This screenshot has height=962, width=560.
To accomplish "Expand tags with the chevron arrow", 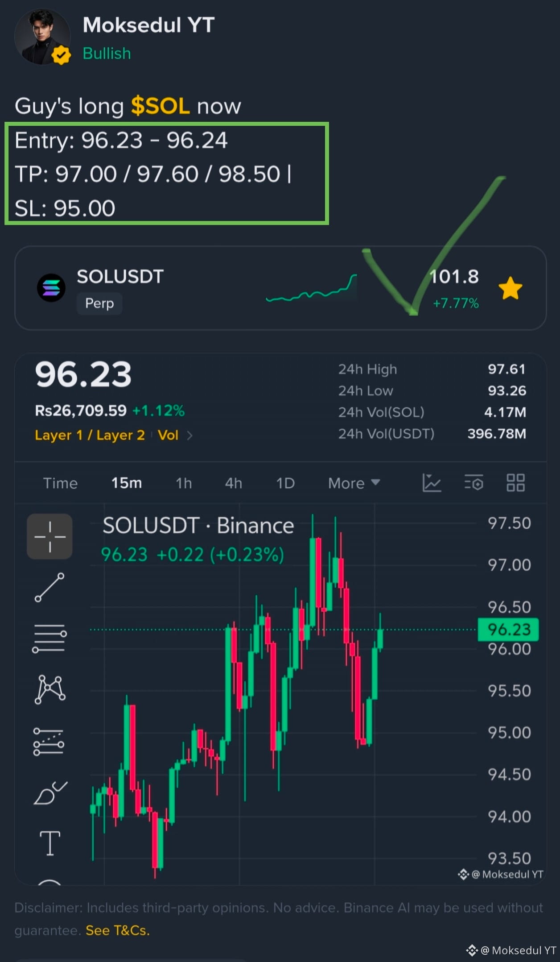I will [x=189, y=435].
